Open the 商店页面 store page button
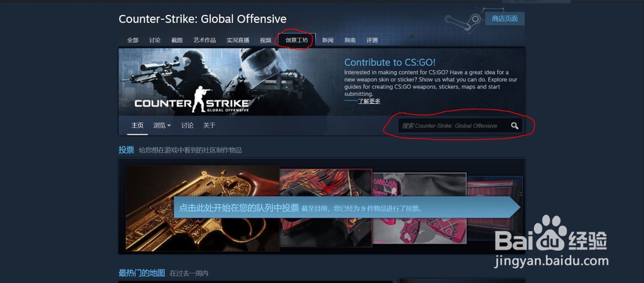The image size is (644, 283). click(x=505, y=19)
